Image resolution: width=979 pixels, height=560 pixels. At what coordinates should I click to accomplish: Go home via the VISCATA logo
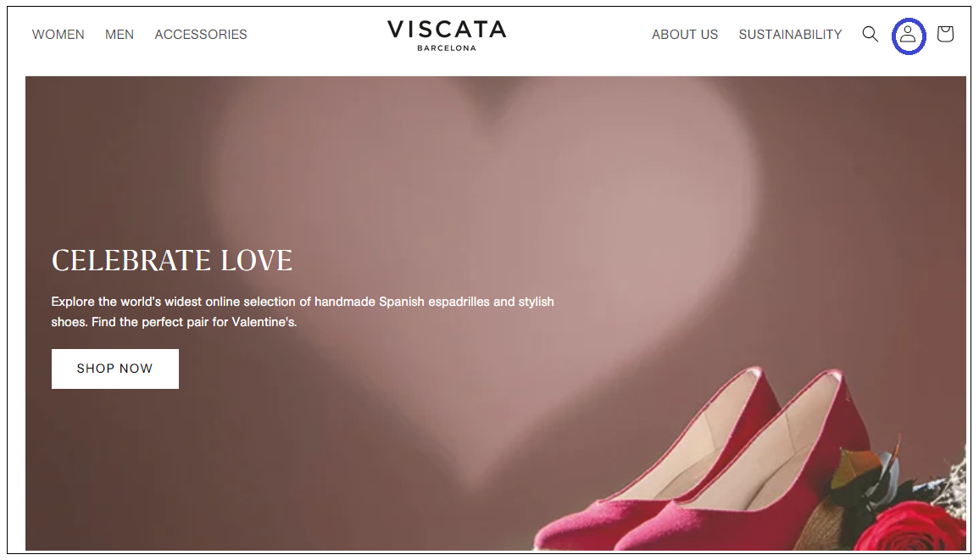[447, 30]
